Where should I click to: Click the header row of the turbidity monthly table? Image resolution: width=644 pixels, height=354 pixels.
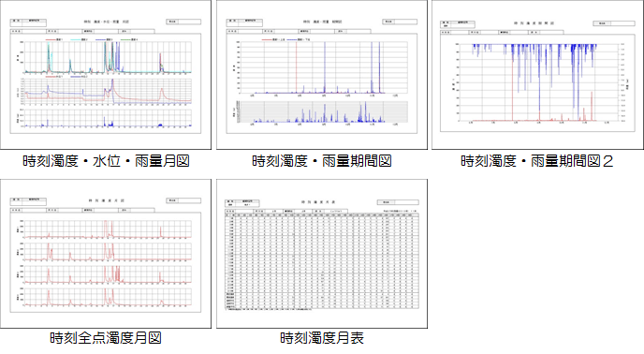tap(322, 214)
